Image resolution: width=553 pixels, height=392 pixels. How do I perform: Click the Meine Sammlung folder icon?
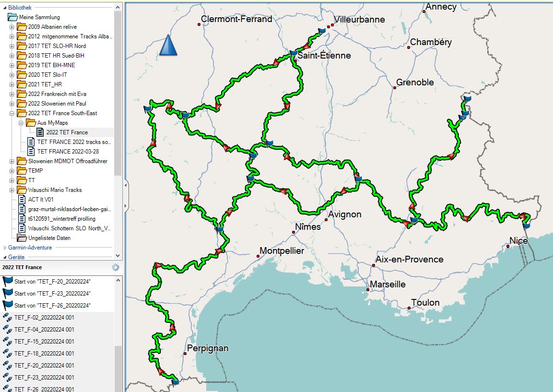coord(12,17)
